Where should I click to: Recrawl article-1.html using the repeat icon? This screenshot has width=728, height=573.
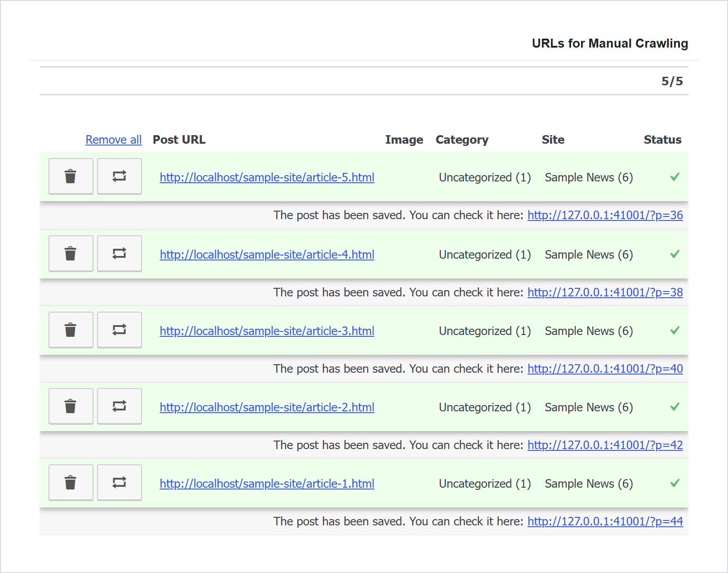tap(119, 482)
